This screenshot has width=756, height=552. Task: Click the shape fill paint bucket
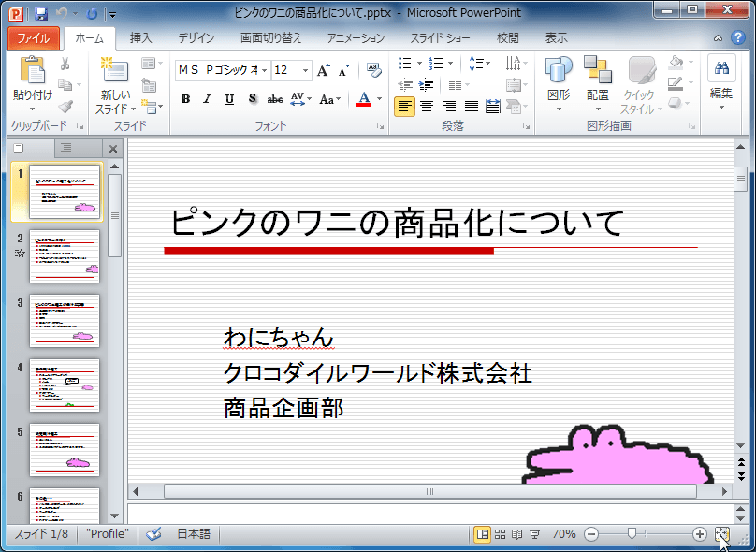click(676, 62)
